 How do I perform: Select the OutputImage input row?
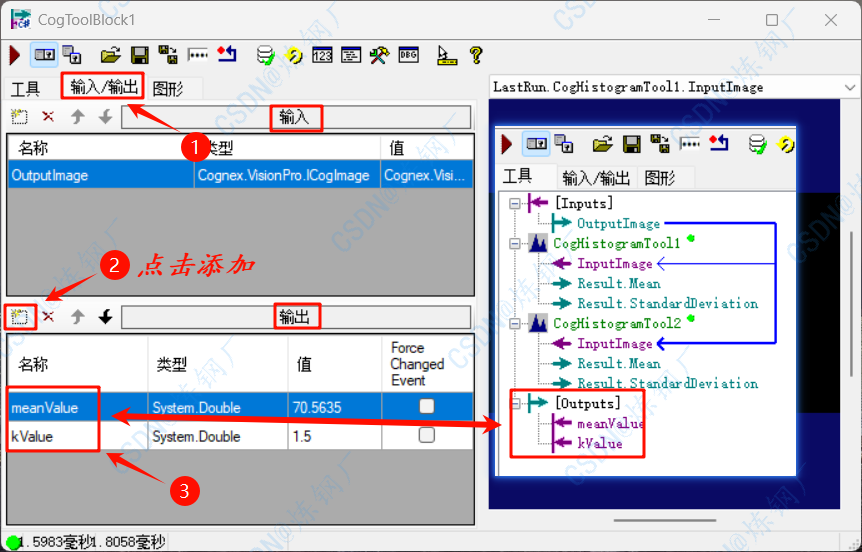pos(240,175)
